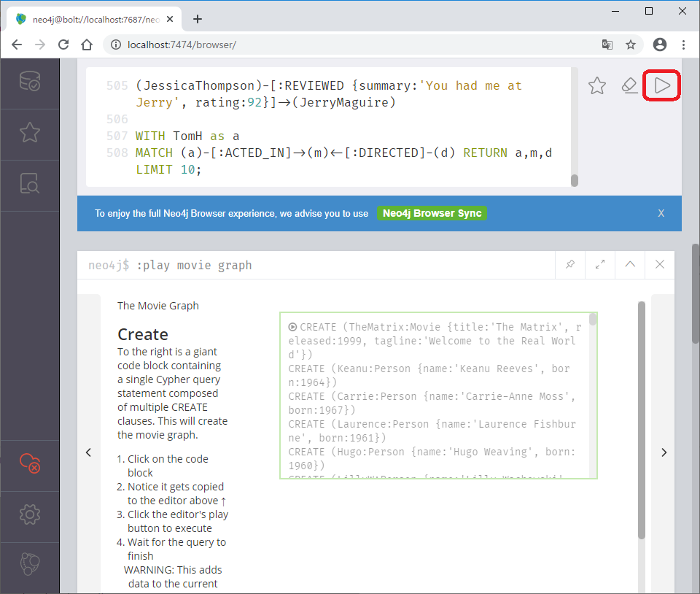Reload the page

(63, 45)
